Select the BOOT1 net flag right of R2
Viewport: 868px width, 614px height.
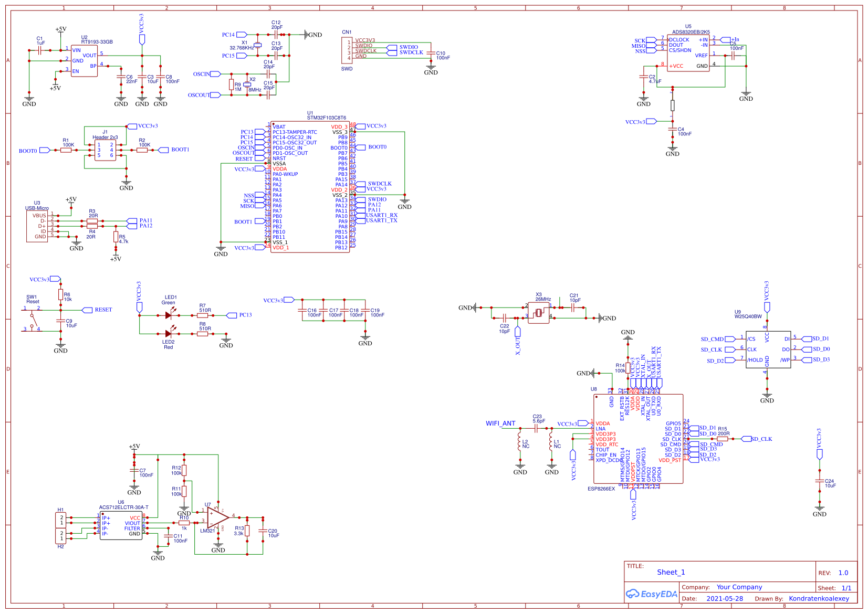click(174, 150)
